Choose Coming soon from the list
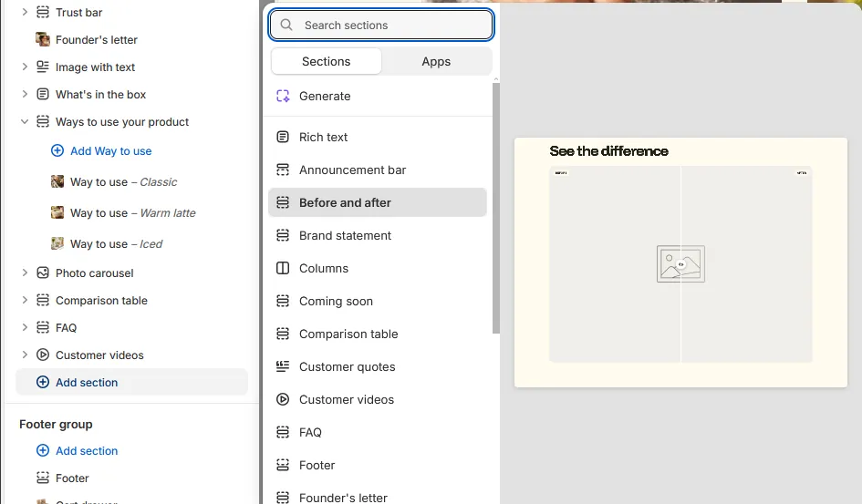The height and width of the screenshot is (504, 862). click(x=378, y=301)
